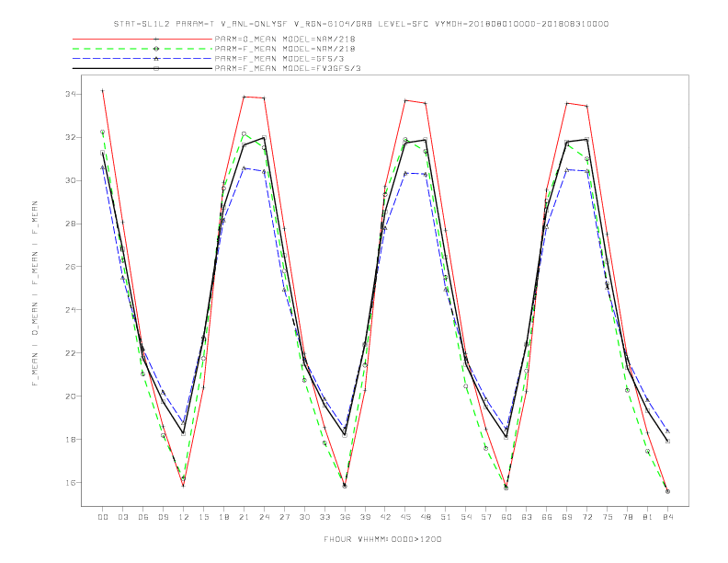The height and width of the screenshot is (563, 728).
Task: Click the x-axis label FHOUR VHHMM:0000>1200
Action: tap(382, 539)
